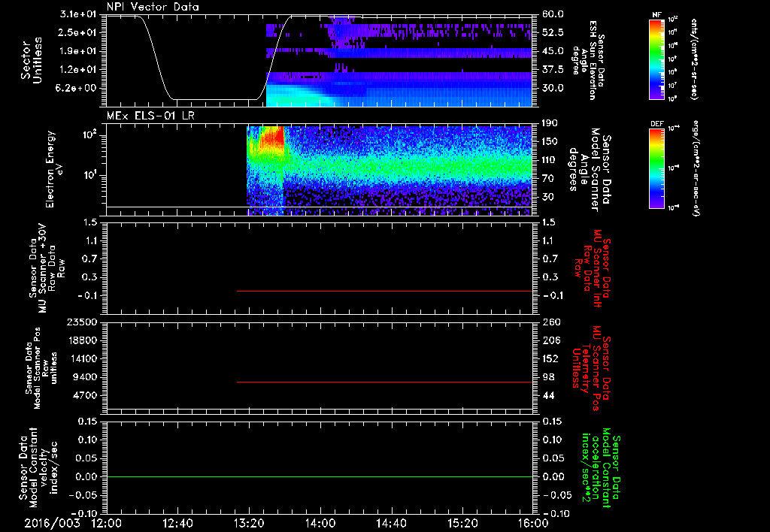Click the '45.0' sun elevation tick label
The height and width of the screenshot is (532, 770).
tap(553, 51)
